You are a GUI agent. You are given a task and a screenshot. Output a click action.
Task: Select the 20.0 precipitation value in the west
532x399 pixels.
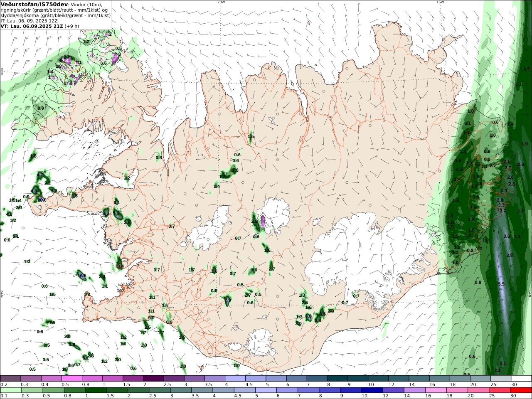point(42,200)
